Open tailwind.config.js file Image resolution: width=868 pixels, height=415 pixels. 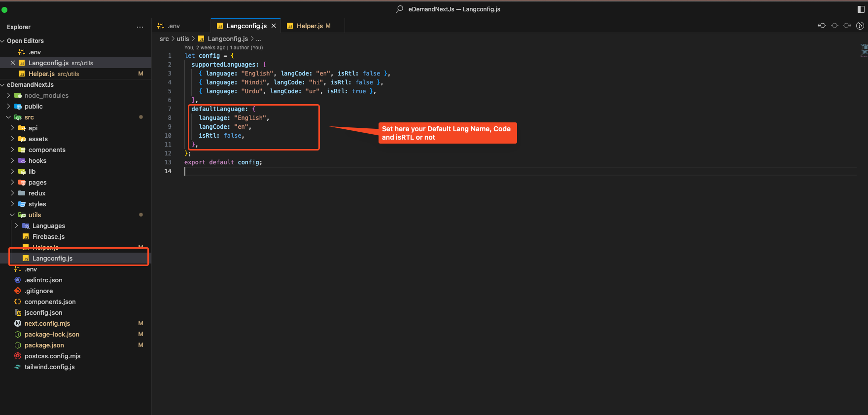pos(49,367)
